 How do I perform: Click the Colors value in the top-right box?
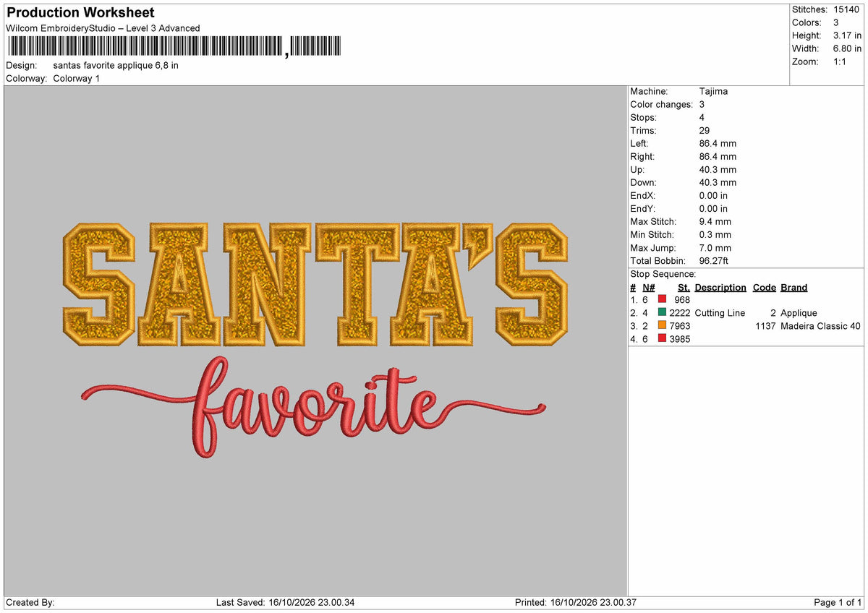[x=835, y=22]
